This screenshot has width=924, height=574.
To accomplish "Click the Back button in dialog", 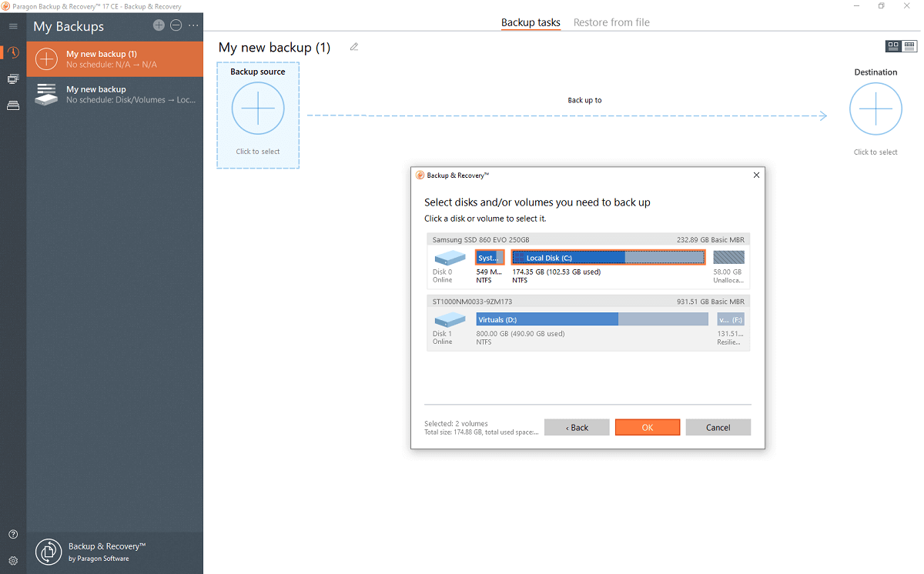I will tap(577, 427).
